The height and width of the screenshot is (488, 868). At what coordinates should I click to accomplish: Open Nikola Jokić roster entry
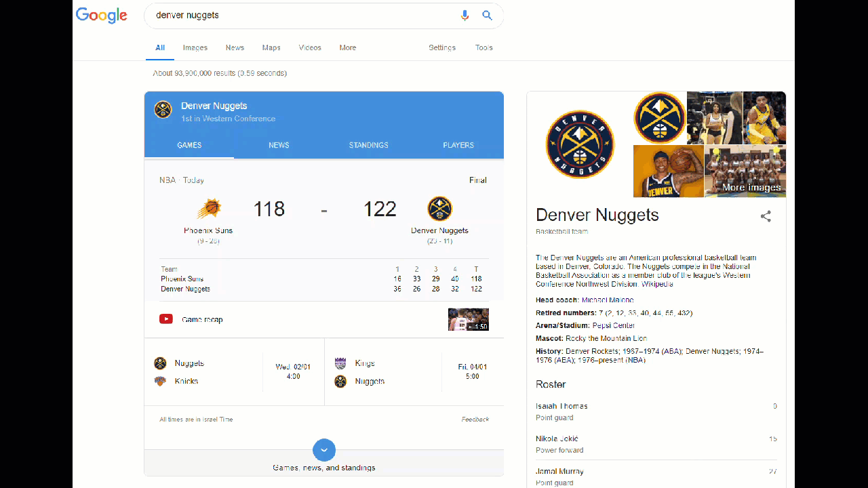coord(656,444)
